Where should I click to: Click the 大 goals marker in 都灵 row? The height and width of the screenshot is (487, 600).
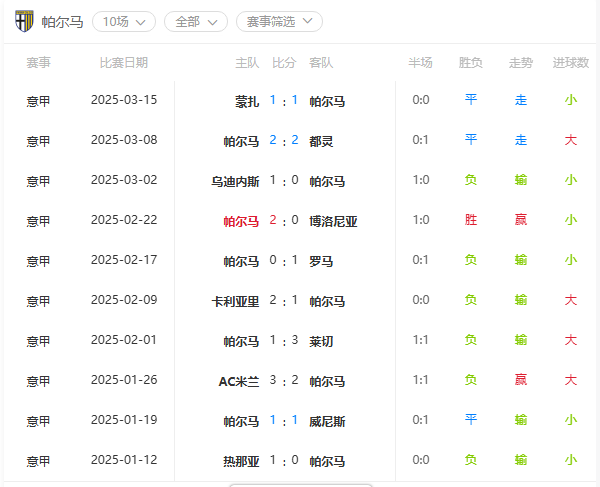(x=571, y=140)
